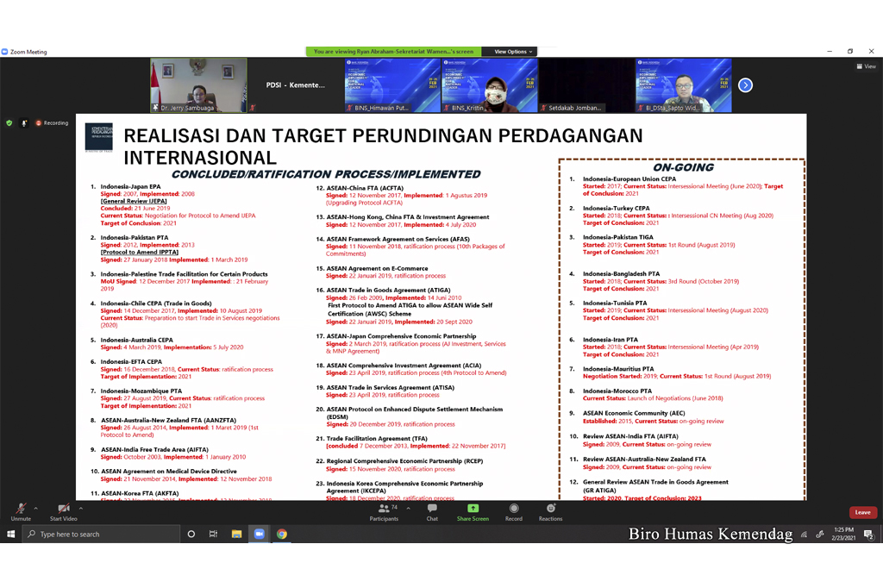Click "ASEAN Economic Community (AEC)" entry
The width and height of the screenshot is (883, 588).
click(634, 413)
